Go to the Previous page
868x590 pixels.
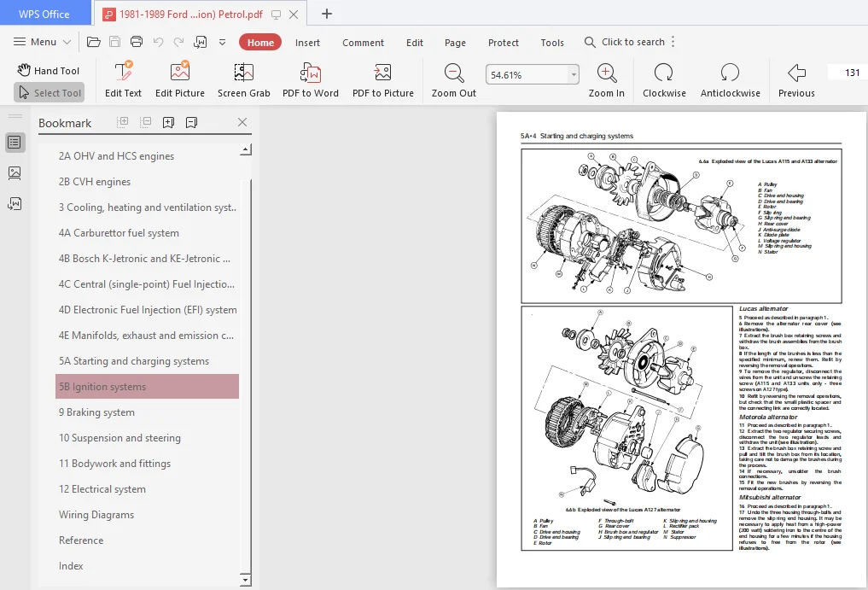[x=796, y=79]
